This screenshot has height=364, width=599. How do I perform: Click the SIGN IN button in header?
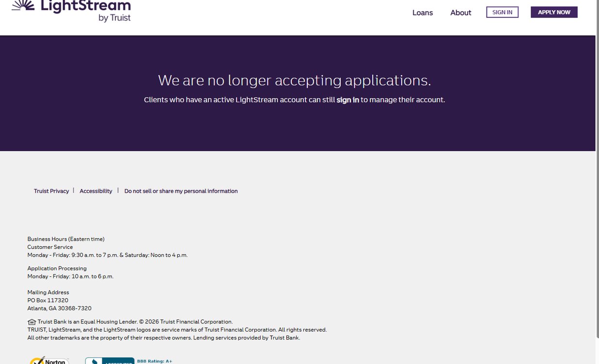[x=503, y=12]
